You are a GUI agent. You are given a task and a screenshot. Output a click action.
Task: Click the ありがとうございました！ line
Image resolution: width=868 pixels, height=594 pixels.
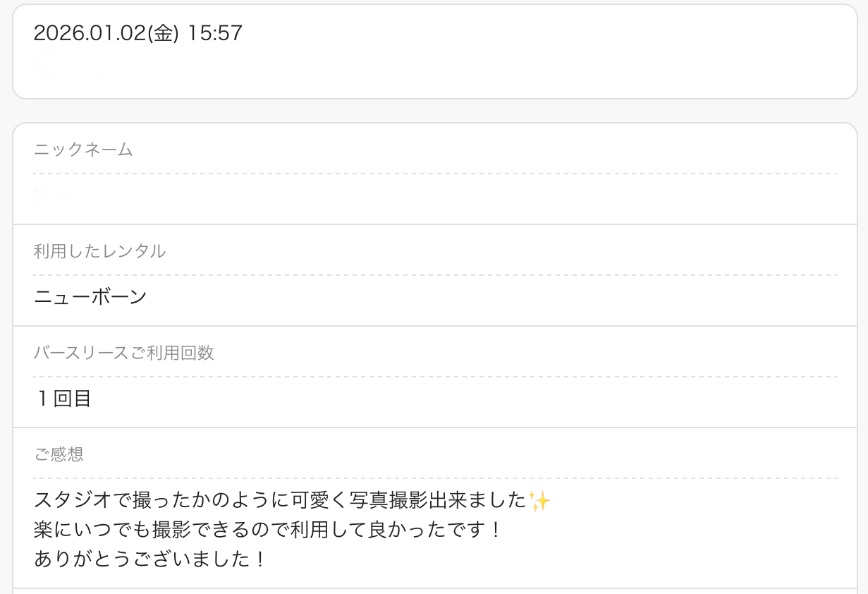149,559
